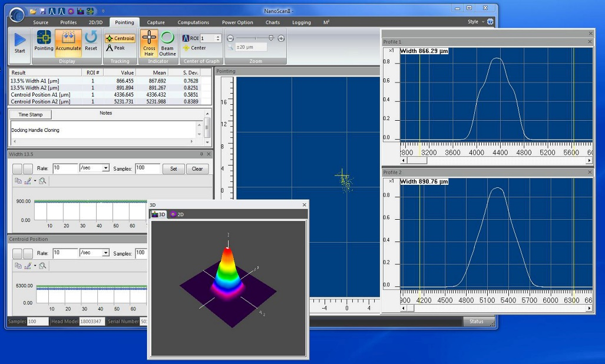Select Centroid tracking mode
Image resolution: width=605 pixels, height=364 pixels.
(120, 38)
